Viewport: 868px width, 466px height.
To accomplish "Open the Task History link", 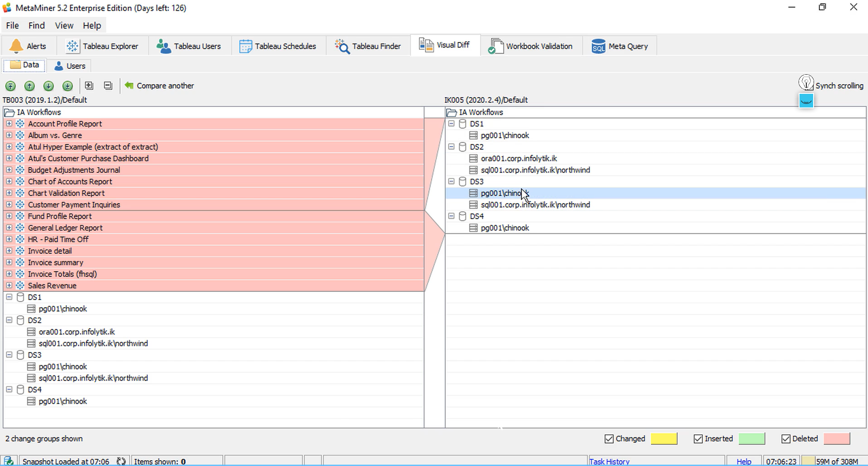I will tap(609, 461).
